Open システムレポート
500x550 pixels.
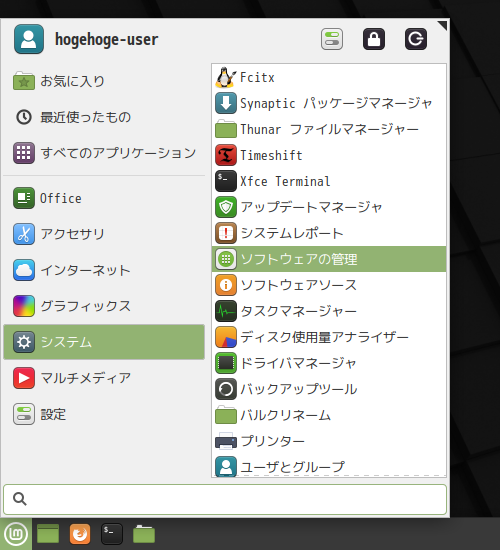[x=329, y=233]
